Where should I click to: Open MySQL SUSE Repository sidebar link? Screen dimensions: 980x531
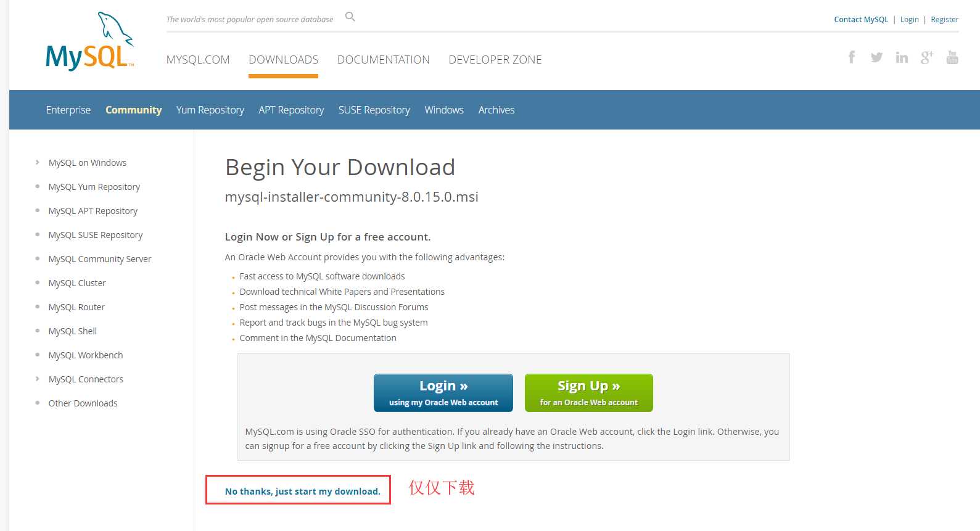96,235
